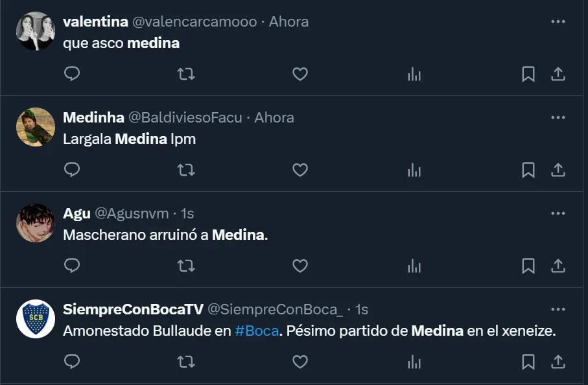This screenshot has width=588, height=385.
Task: Retweet valentina's 'que asco medina' post
Action: pyautogui.click(x=186, y=75)
